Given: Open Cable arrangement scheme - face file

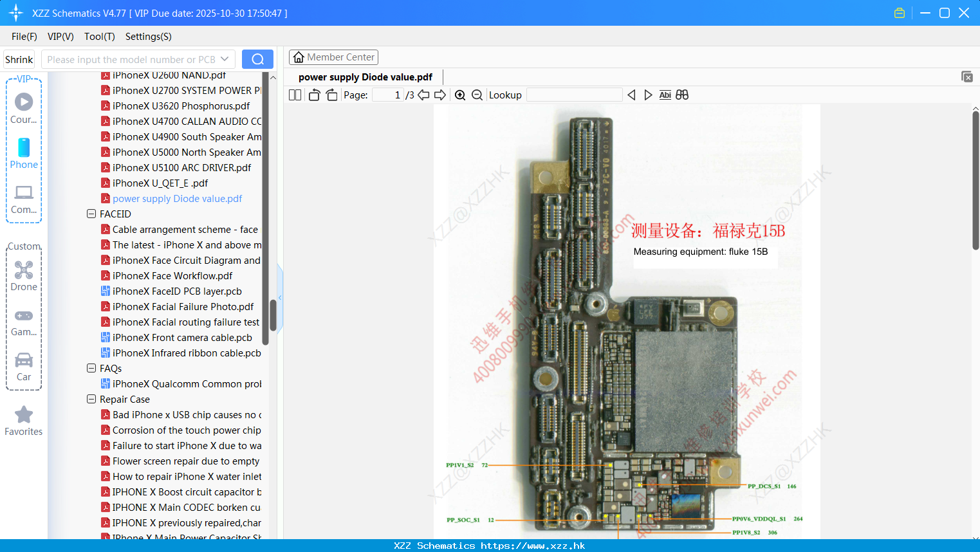Looking at the screenshot, I should tap(180, 229).
